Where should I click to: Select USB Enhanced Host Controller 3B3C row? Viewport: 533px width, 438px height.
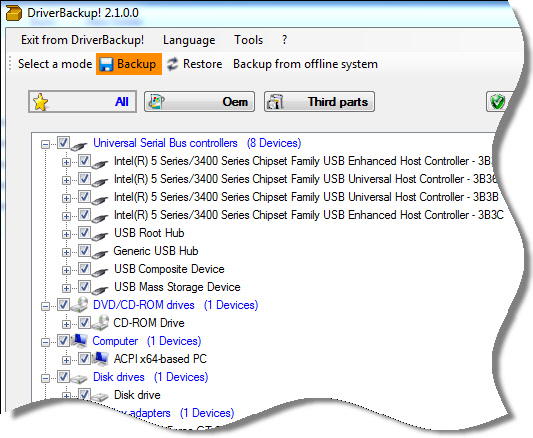(309, 215)
